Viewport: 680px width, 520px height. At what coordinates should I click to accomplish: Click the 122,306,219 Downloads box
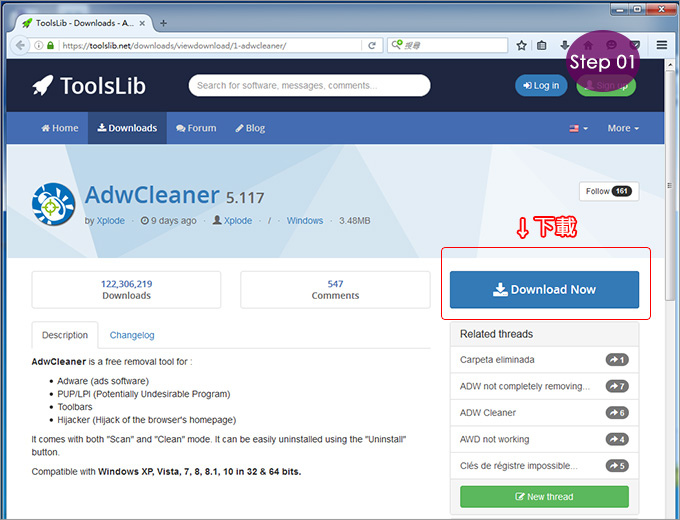126,290
